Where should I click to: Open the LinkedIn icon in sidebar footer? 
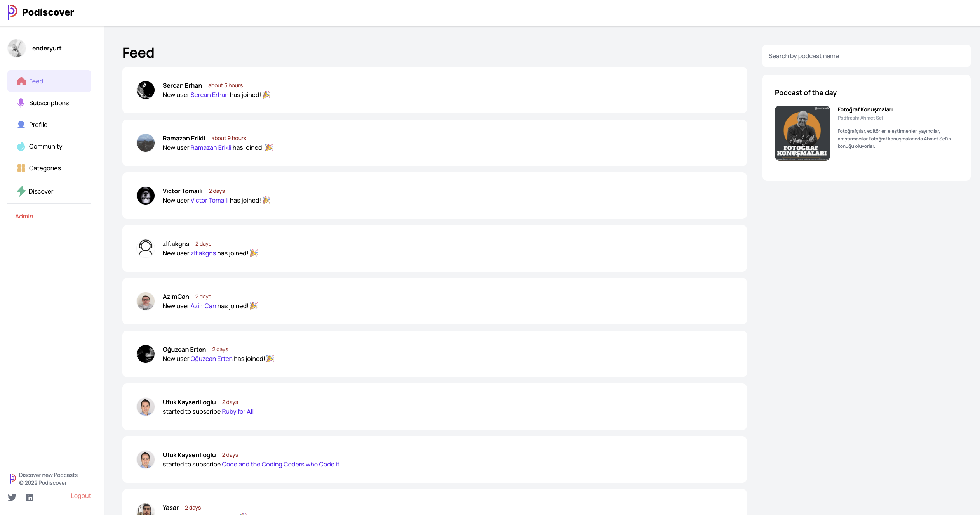tap(30, 497)
